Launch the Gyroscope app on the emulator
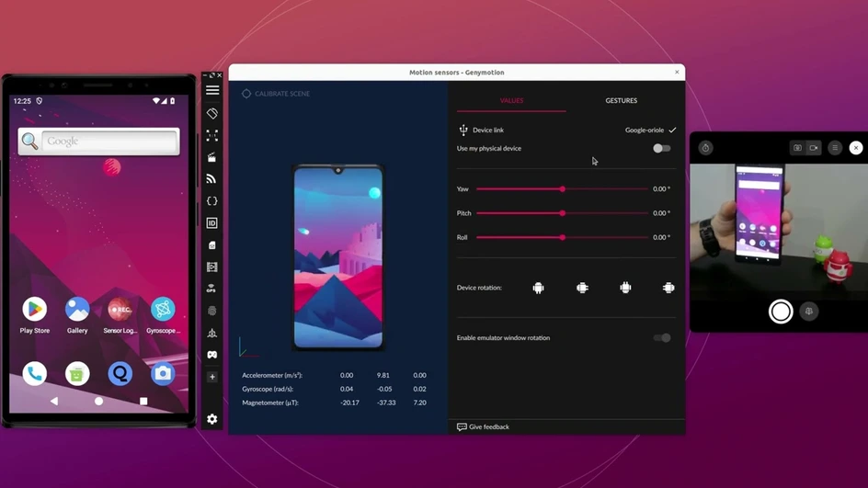868x488 pixels. coord(163,310)
